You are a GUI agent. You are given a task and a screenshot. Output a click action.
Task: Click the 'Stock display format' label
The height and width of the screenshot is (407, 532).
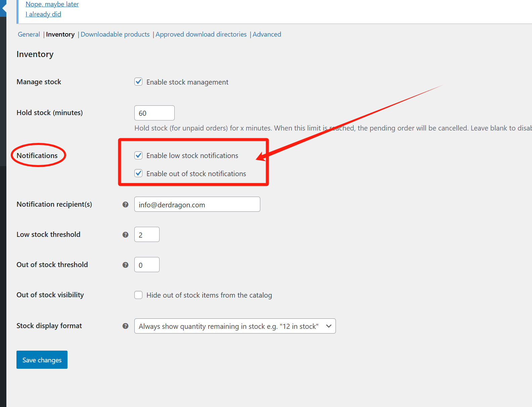[x=49, y=326]
